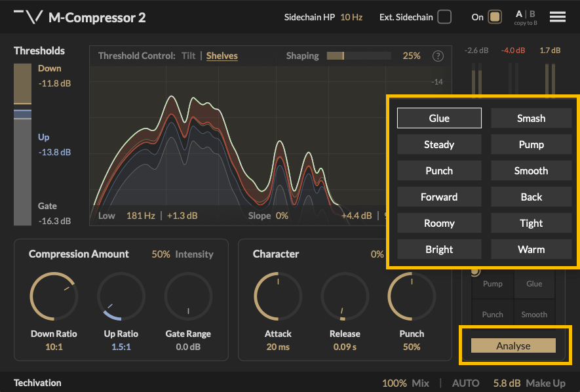Click the 50% Punch value
580x392 pixels.
click(412, 347)
